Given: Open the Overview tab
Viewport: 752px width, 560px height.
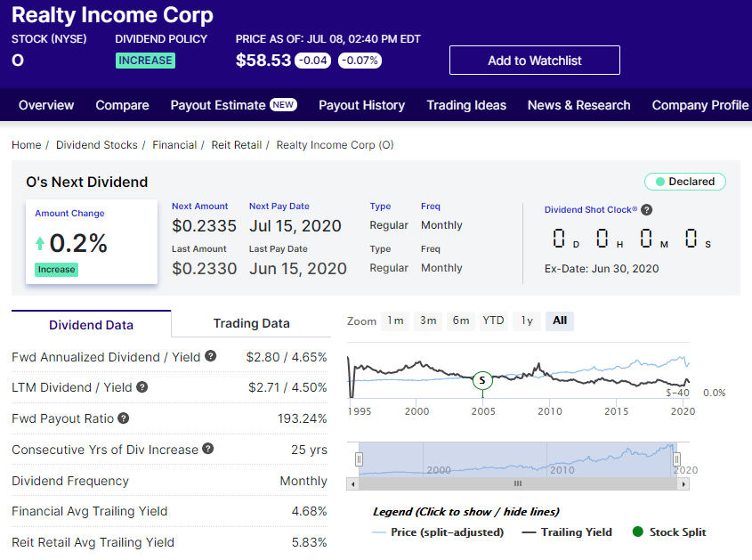Looking at the screenshot, I should coord(46,105).
